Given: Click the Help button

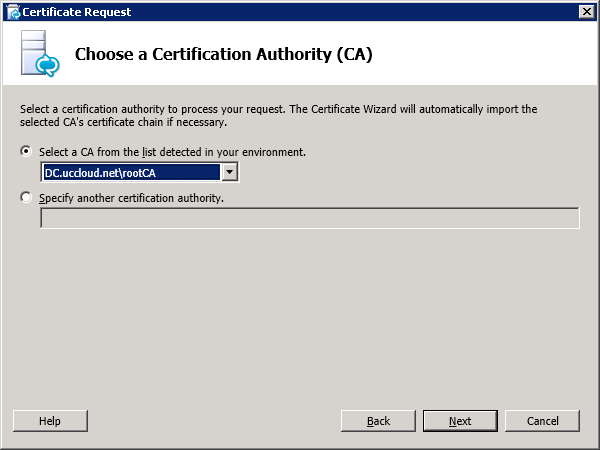Looking at the screenshot, I should pyautogui.click(x=50, y=421).
